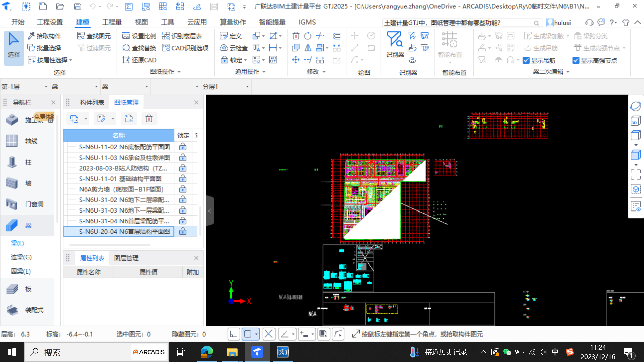Screen dimensions: 644x362
Task: Open 设置比例 set scale tool
Action: coord(139,36)
